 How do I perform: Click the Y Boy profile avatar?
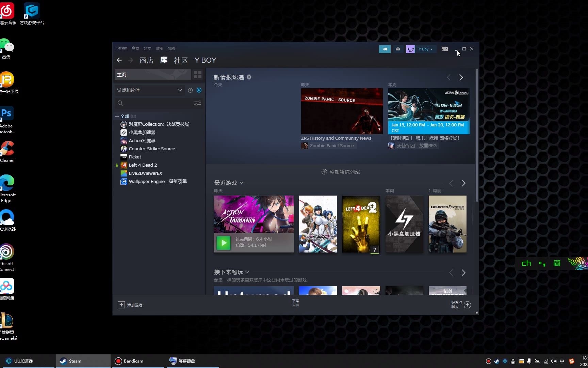pos(410,49)
